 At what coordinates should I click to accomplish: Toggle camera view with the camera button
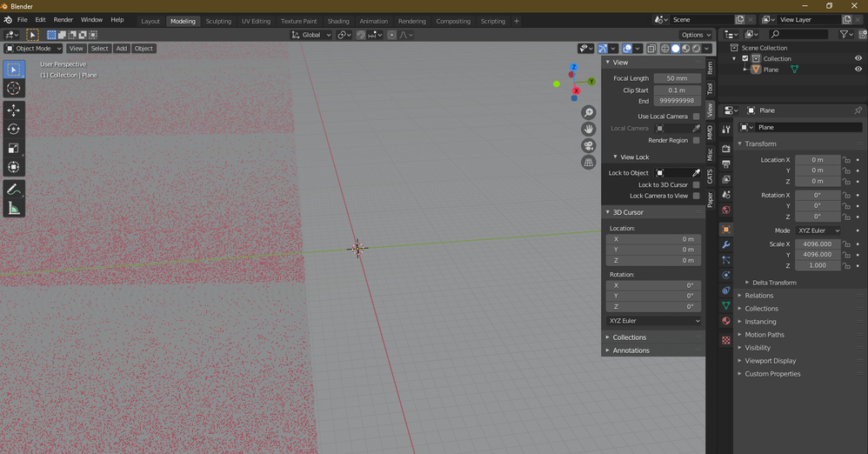(589, 145)
